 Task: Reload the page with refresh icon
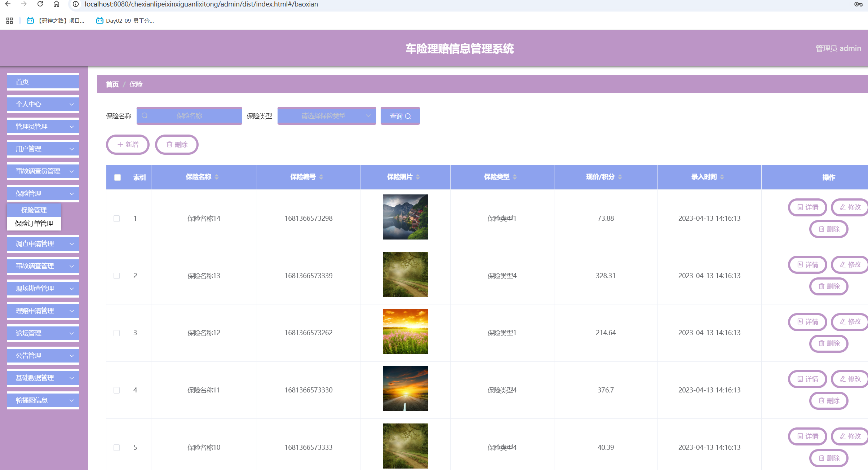pos(40,4)
